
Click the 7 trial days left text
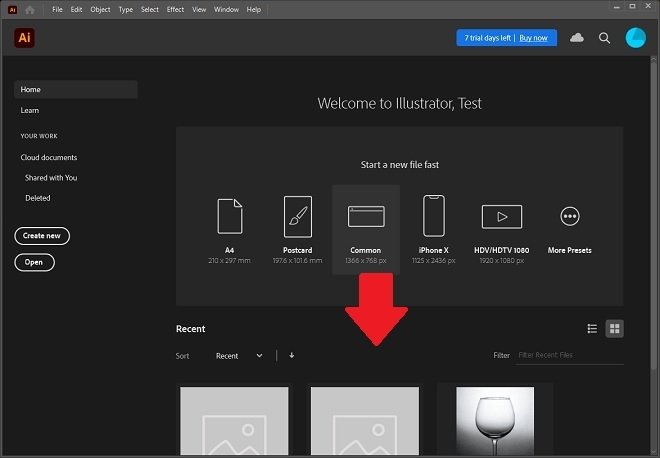[487, 38]
